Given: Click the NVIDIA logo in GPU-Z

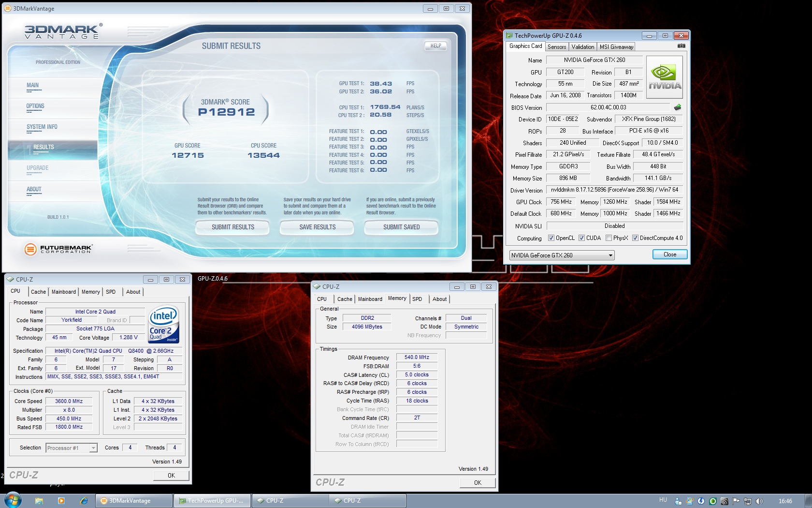Looking at the screenshot, I should click(665, 77).
